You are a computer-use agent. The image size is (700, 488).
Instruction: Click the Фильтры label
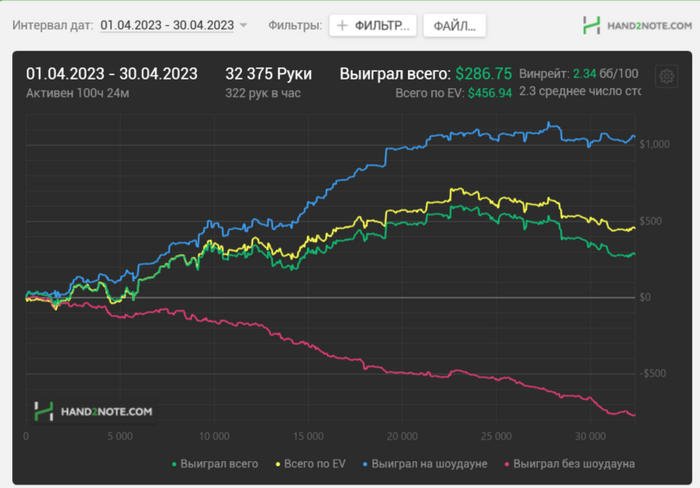pos(295,25)
